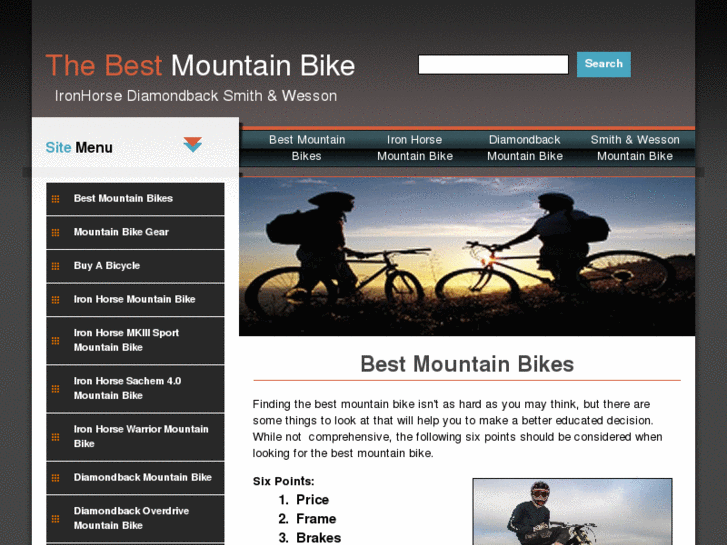
Task: Click grid icon beside Buy A Bicycle
Action: pos(56,266)
